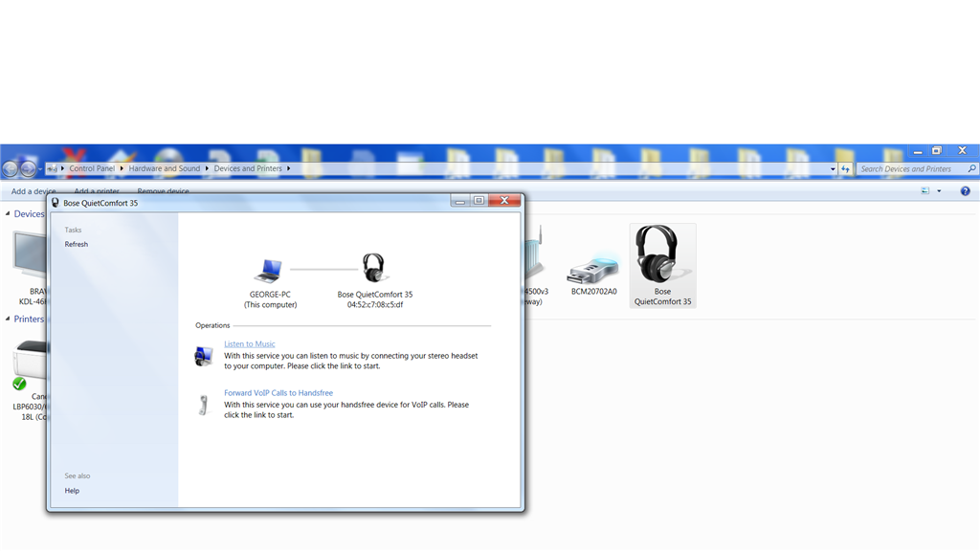Click the handsfree VoIP service description text
The height and width of the screenshot is (551, 980).
(x=346, y=409)
